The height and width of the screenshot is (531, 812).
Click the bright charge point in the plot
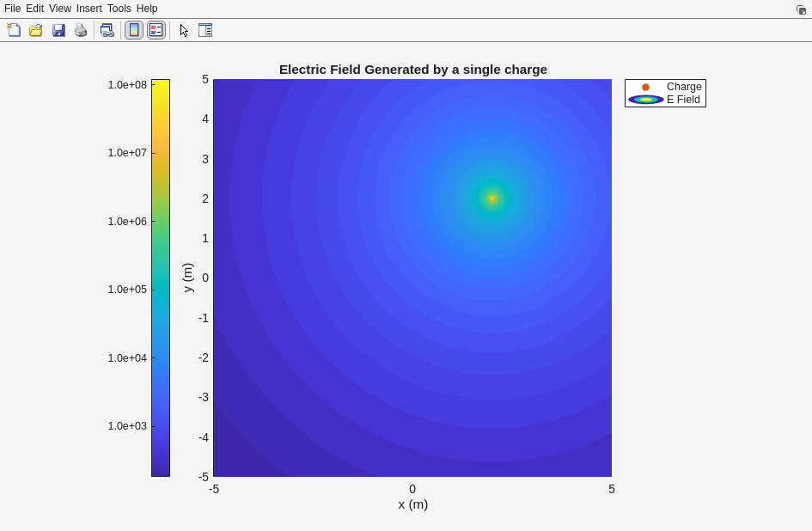(492, 198)
